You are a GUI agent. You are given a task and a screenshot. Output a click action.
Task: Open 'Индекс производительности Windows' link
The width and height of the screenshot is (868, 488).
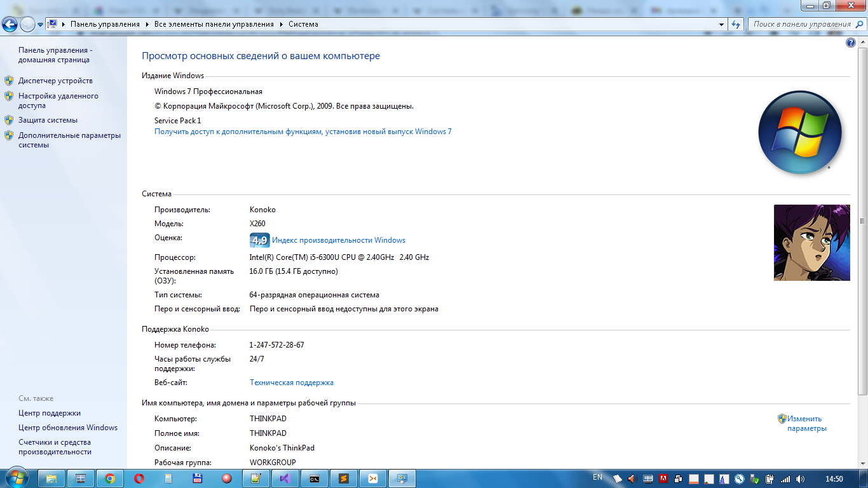coord(339,240)
